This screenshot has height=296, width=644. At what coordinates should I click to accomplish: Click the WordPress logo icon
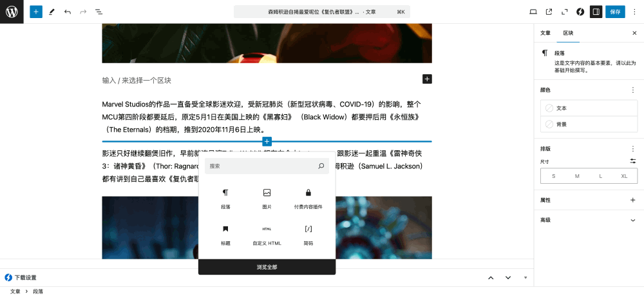coord(12,12)
